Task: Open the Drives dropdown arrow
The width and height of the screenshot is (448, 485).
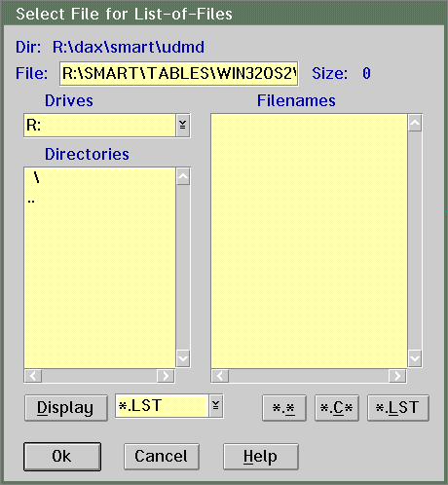Action: pyautogui.click(x=183, y=125)
